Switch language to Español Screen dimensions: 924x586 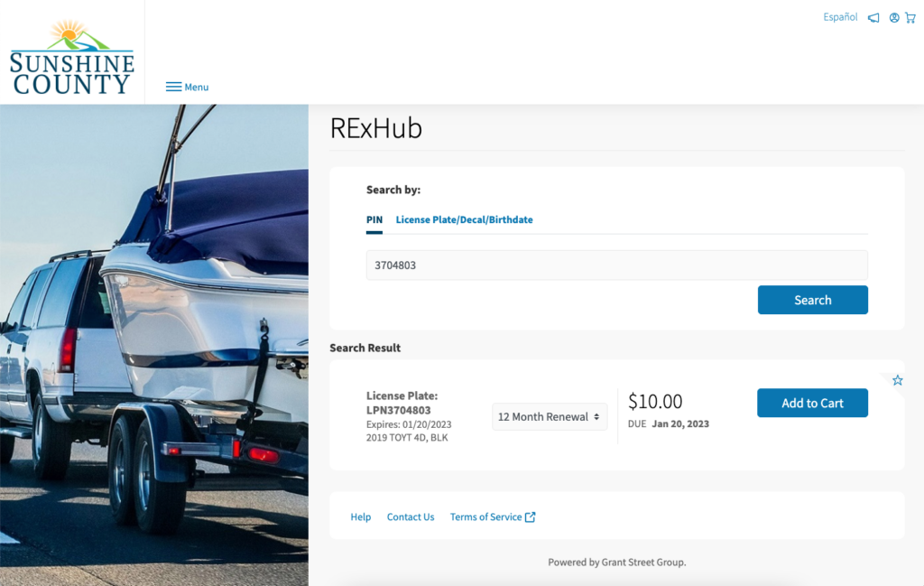[x=840, y=17]
